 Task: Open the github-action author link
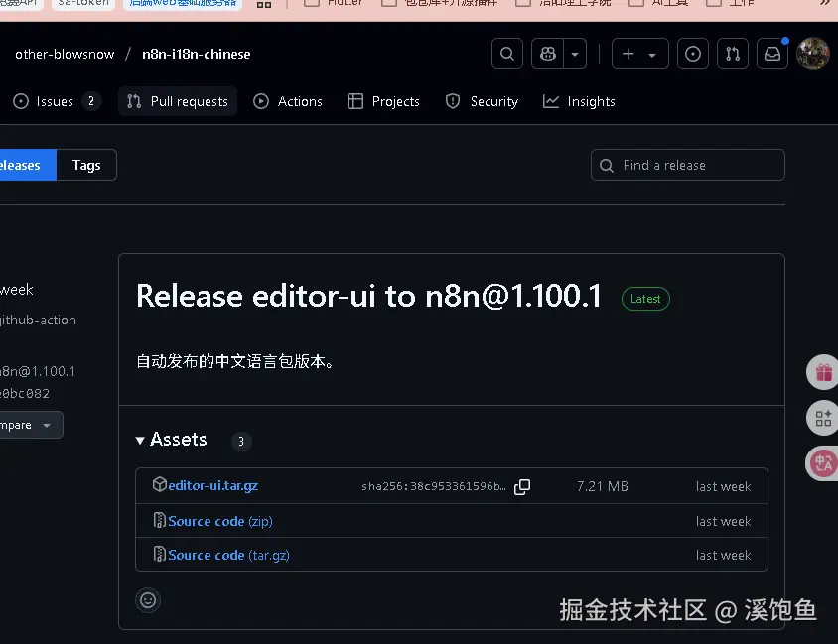pyautogui.click(x=38, y=320)
